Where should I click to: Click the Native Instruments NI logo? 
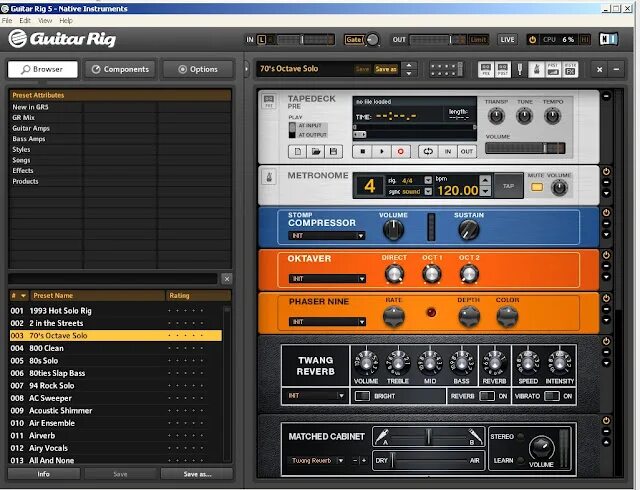608,39
